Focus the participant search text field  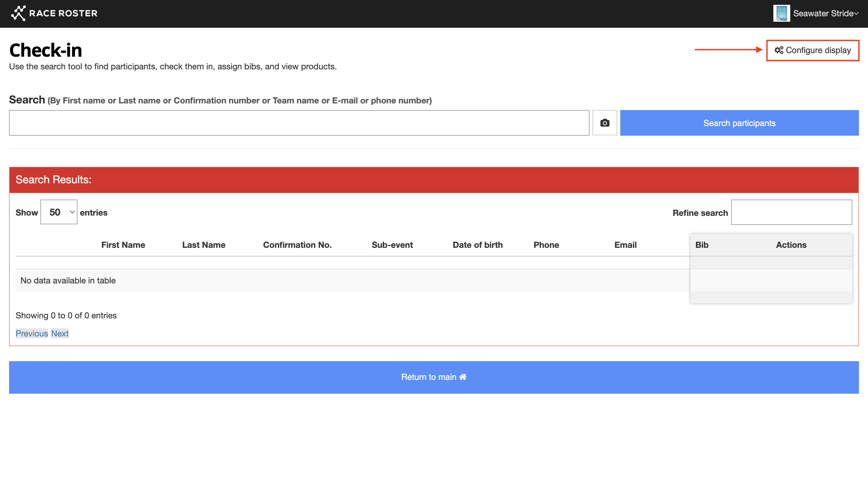[299, 123]
